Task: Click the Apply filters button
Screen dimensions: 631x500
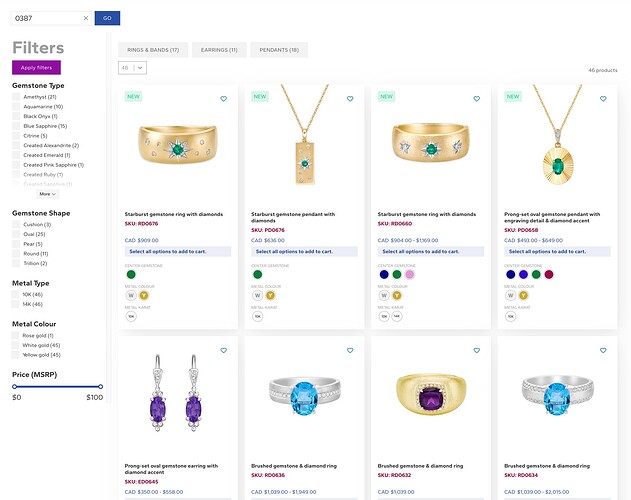Action: (x=36, y=68)
